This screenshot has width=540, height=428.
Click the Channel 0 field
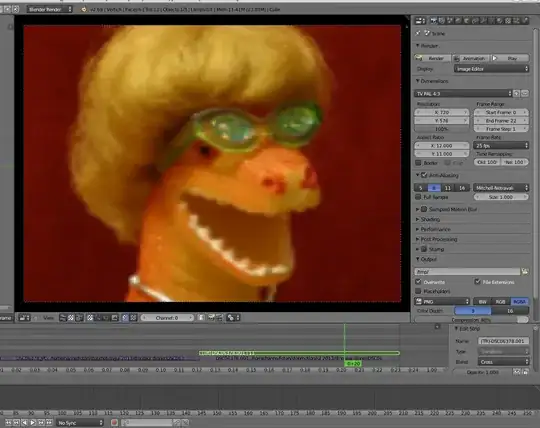point(167,317)
